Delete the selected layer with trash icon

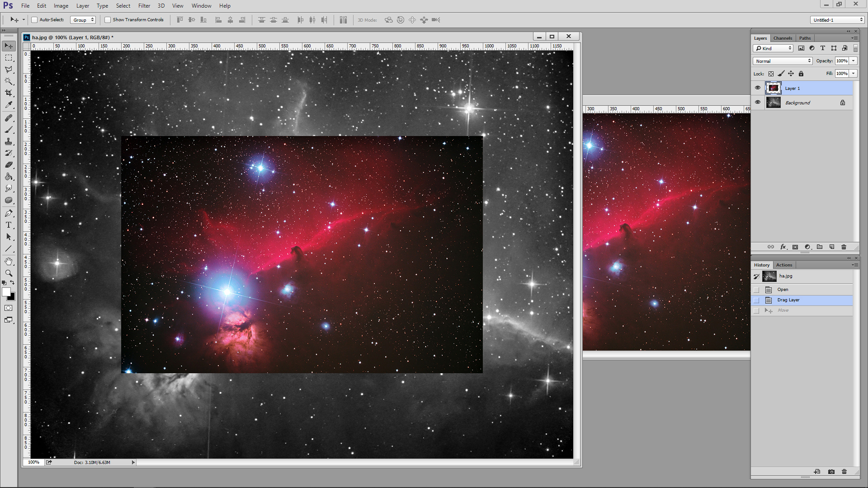tap(844, 247)
